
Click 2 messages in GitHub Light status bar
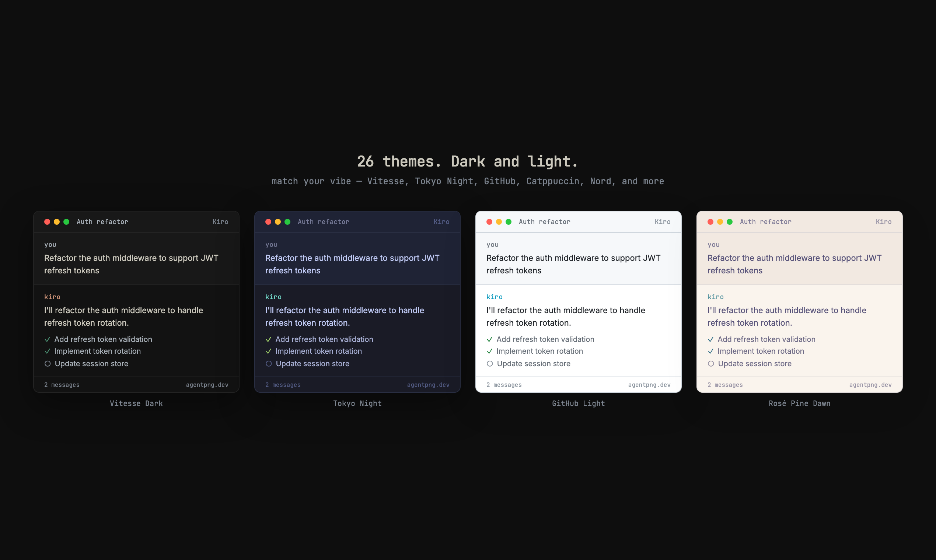coord(504,385)
